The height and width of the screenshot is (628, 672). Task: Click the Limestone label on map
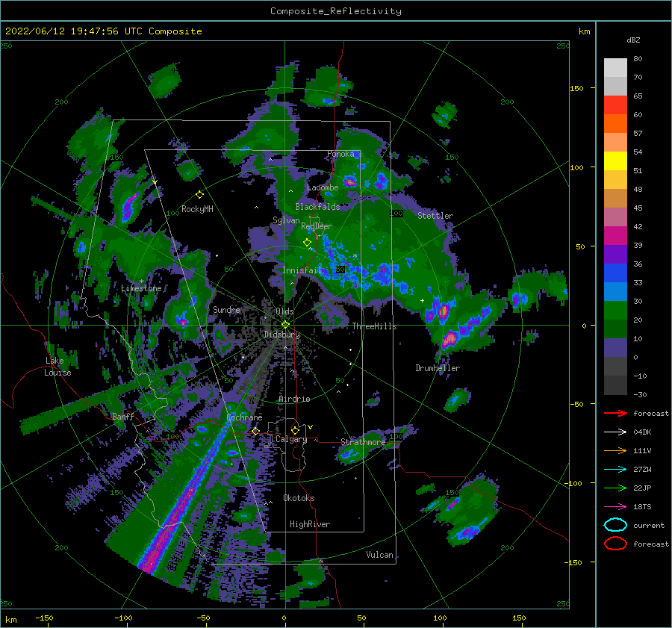[x=141, y=288]
